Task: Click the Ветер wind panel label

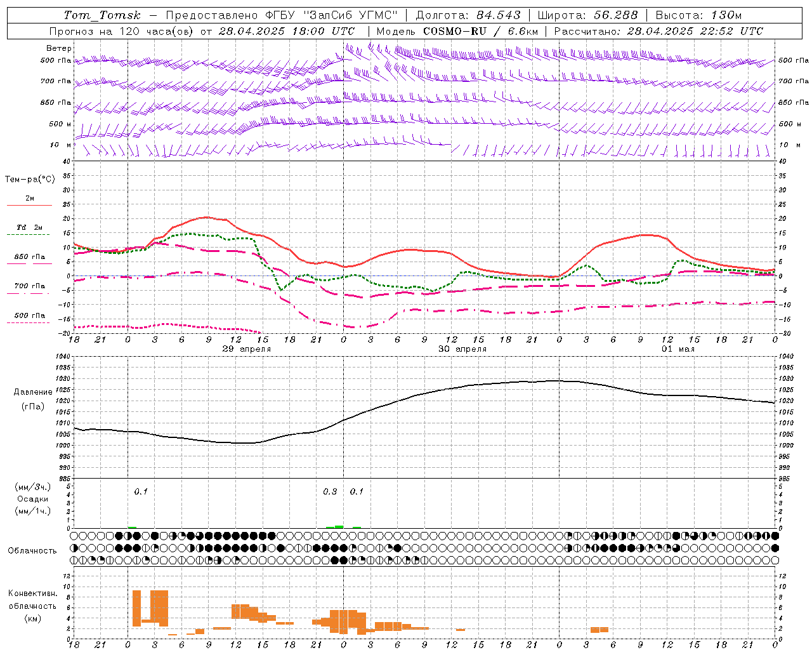Action: (59, 48)
